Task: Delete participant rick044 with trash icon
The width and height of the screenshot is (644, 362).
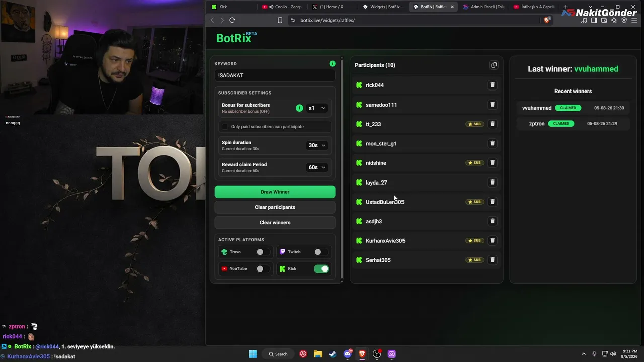Action: tap(493, 85)
